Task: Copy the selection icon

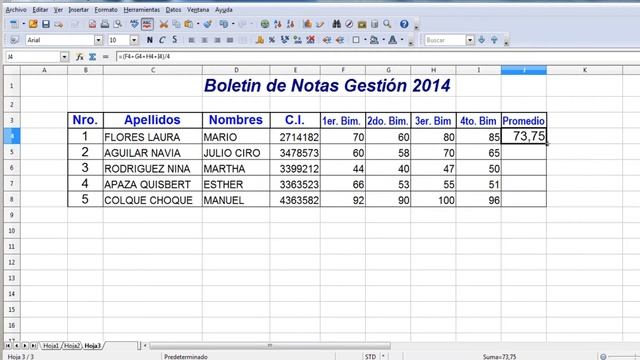Action: pyautogui.click(x=176, y=24)
